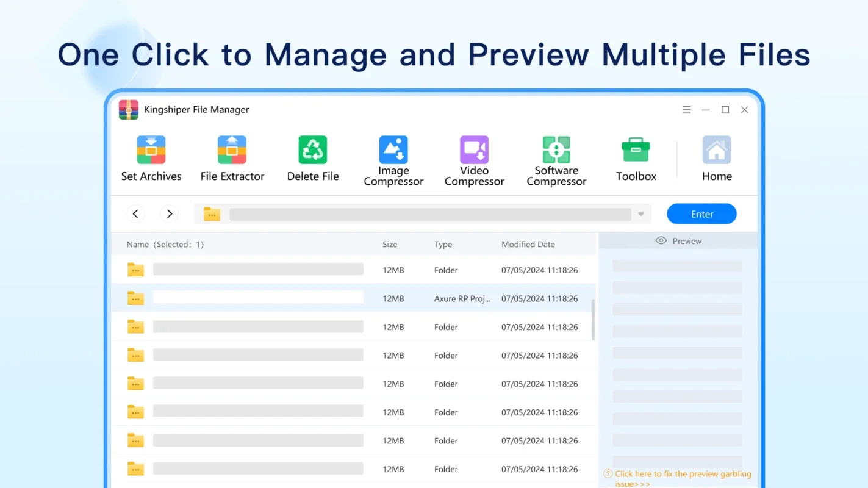Open the Toolbox
This screenshot has width=868, height=488.
[636, 159]
